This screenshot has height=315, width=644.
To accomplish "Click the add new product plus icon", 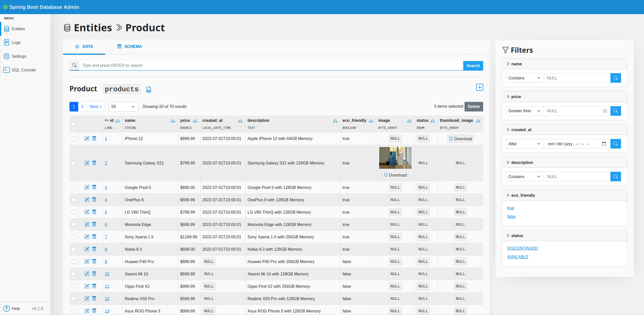I will tap(479, 87).
